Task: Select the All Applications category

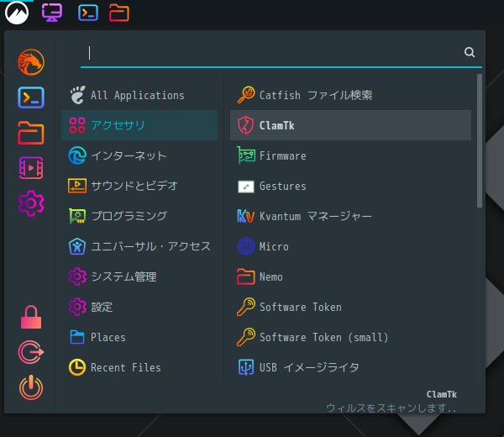Action: (x=139, y=95)
